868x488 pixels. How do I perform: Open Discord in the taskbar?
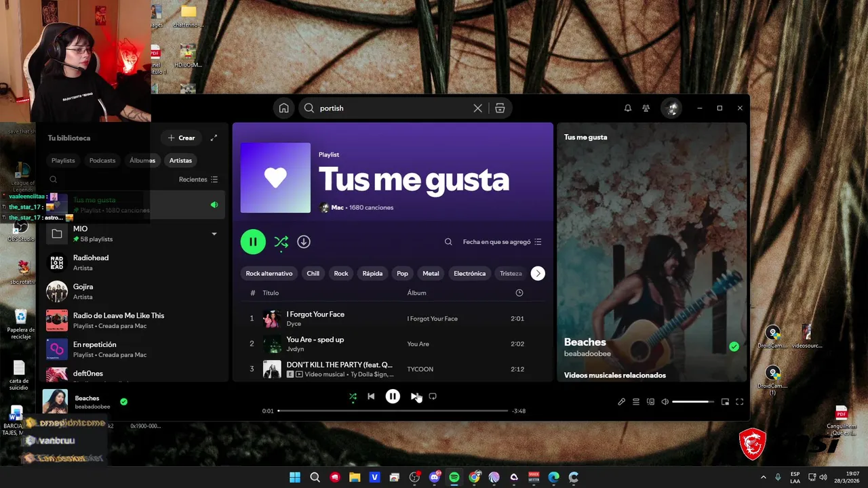click(435, 477)
